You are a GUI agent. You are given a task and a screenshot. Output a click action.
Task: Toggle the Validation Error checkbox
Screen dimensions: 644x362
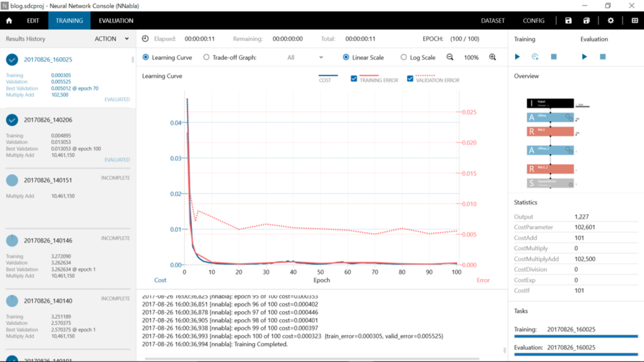click(x=410, y=79)
